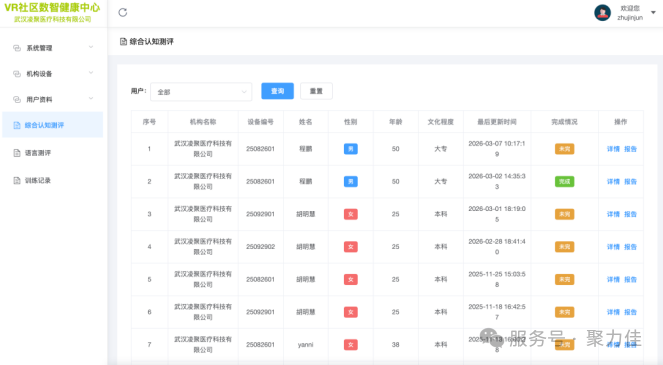
Task: Click the 机构设备 sidebar icon
Action: 17,74
